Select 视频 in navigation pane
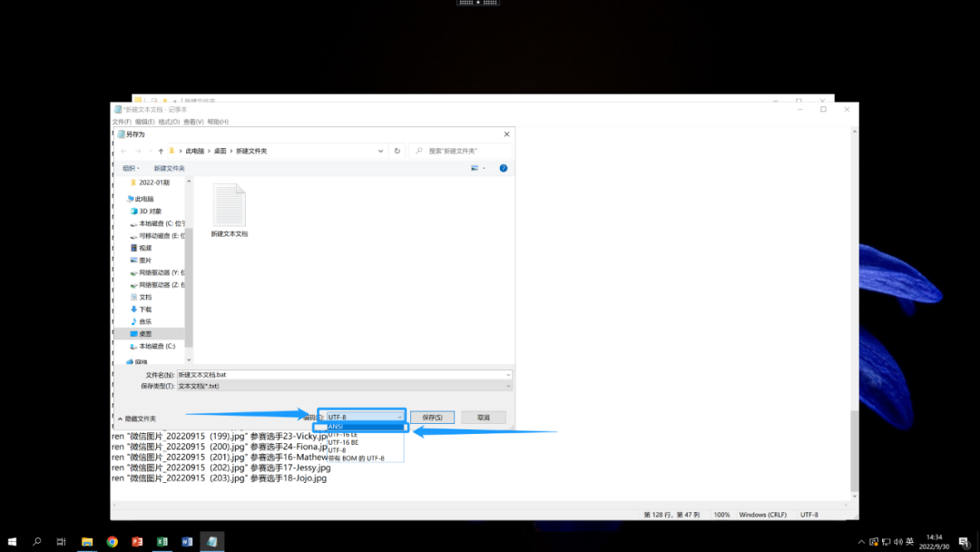Viewport: 980px width, 552px height. click(145, 248)
